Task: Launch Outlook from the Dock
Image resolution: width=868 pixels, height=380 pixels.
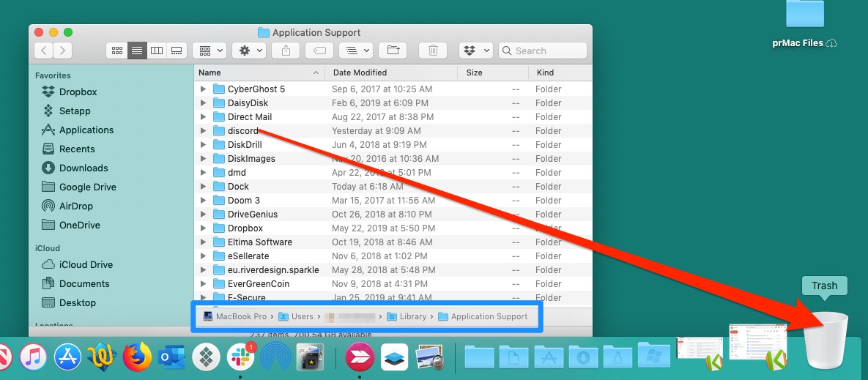Action: (171, 357)
